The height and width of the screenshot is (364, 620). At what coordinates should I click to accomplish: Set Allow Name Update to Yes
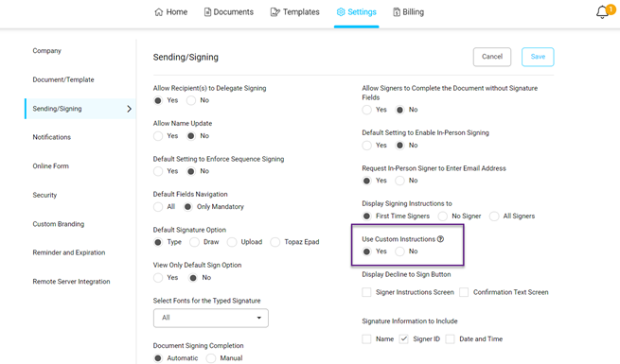158,136
